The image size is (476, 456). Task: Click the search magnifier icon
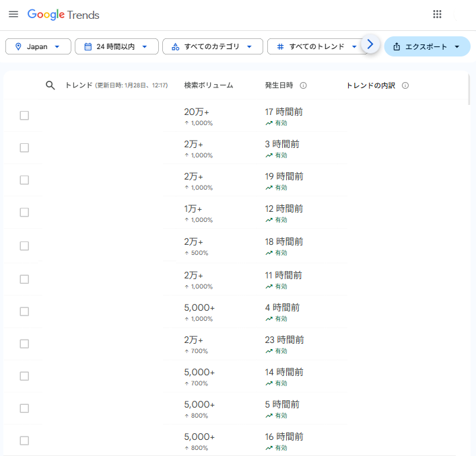point(50,85)
